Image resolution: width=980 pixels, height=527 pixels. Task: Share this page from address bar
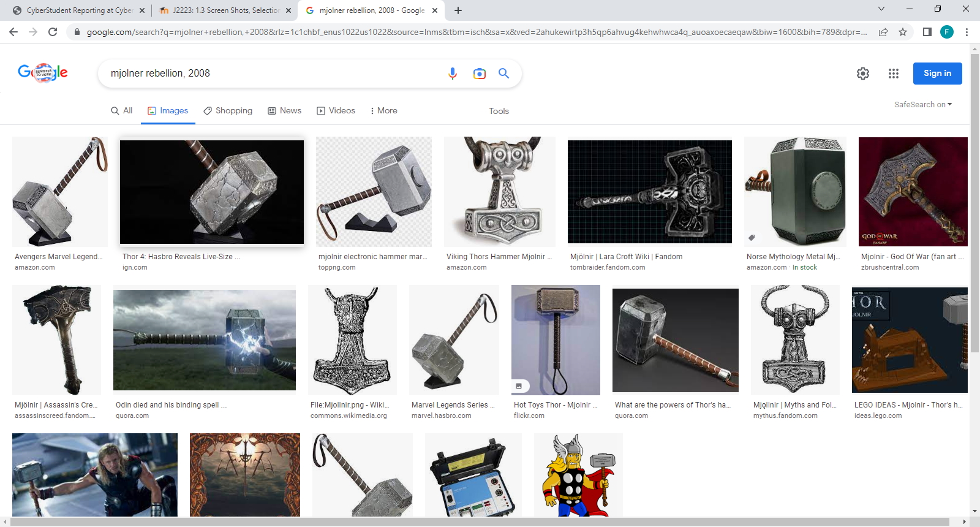click(x=883, y=32)
